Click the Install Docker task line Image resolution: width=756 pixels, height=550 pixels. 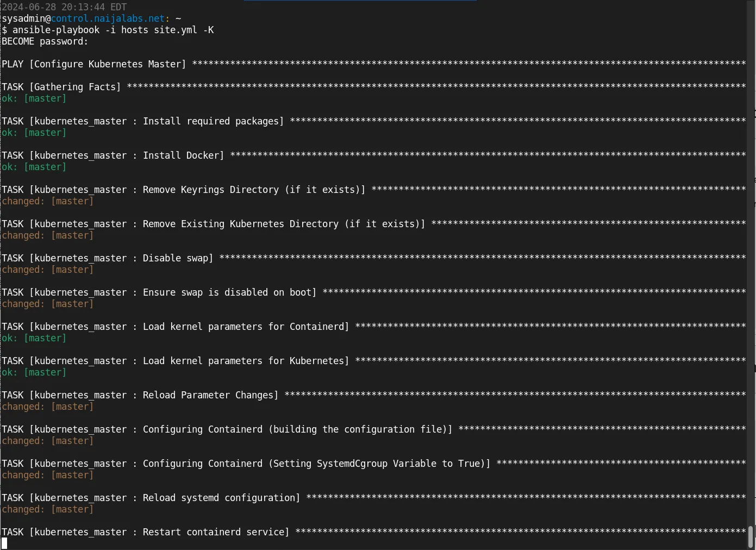click(x=373, y=155)
